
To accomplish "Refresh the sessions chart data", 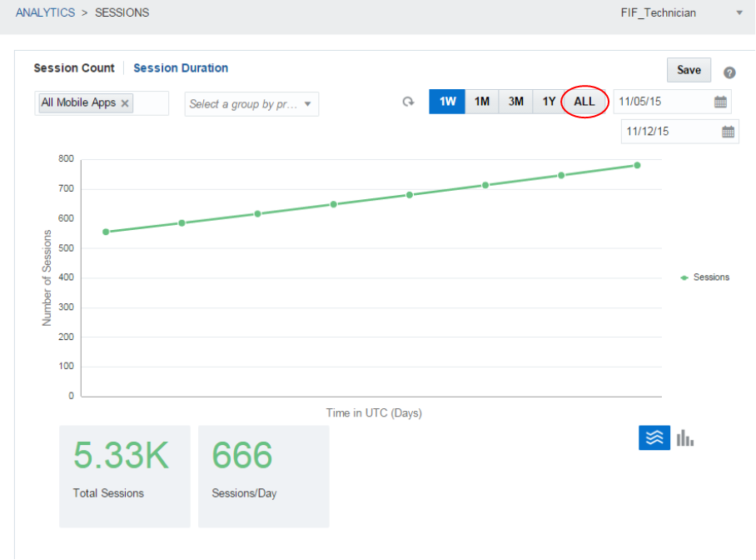I will [408, 101].
